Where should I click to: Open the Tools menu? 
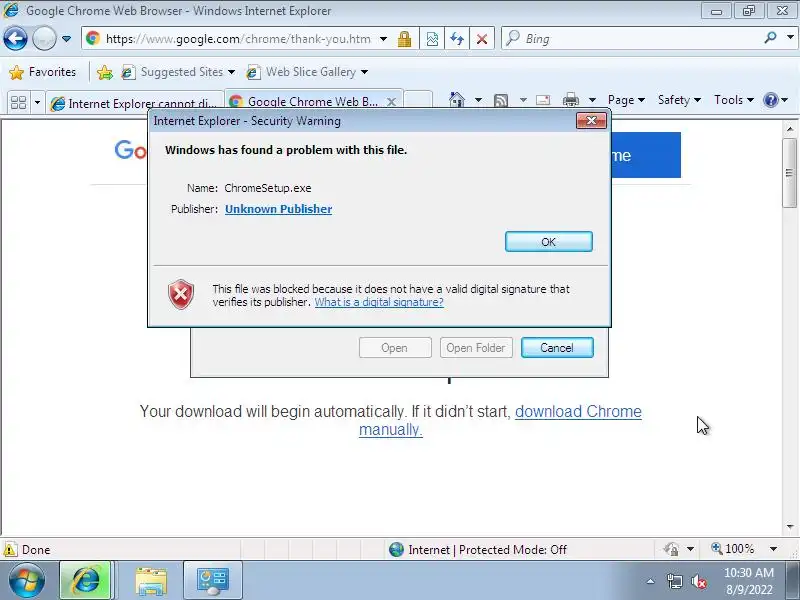pos(734,100)
